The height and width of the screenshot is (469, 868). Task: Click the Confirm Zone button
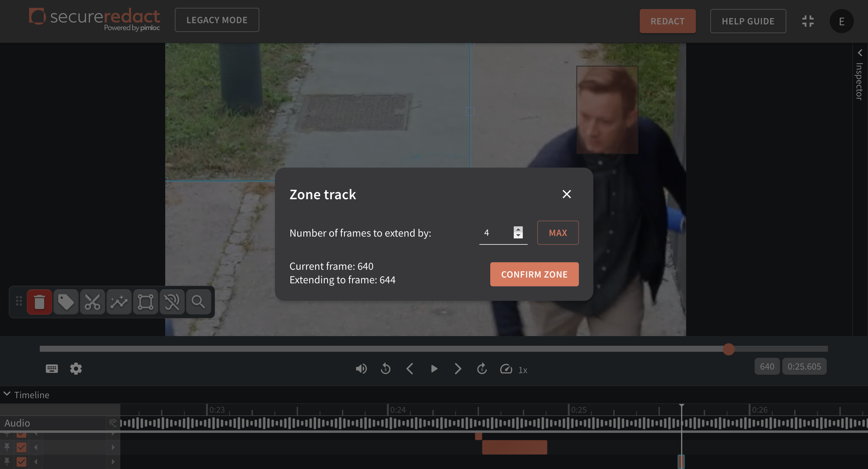tap(534, 274)
